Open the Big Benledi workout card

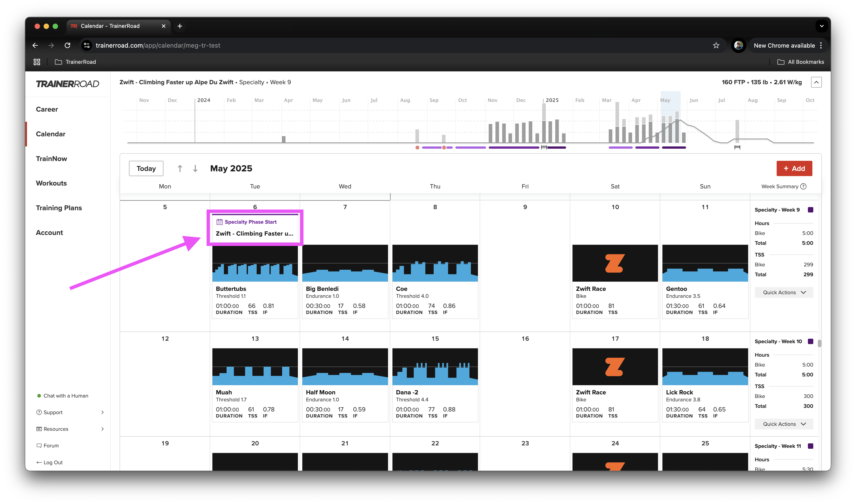[x=345, y=282]
